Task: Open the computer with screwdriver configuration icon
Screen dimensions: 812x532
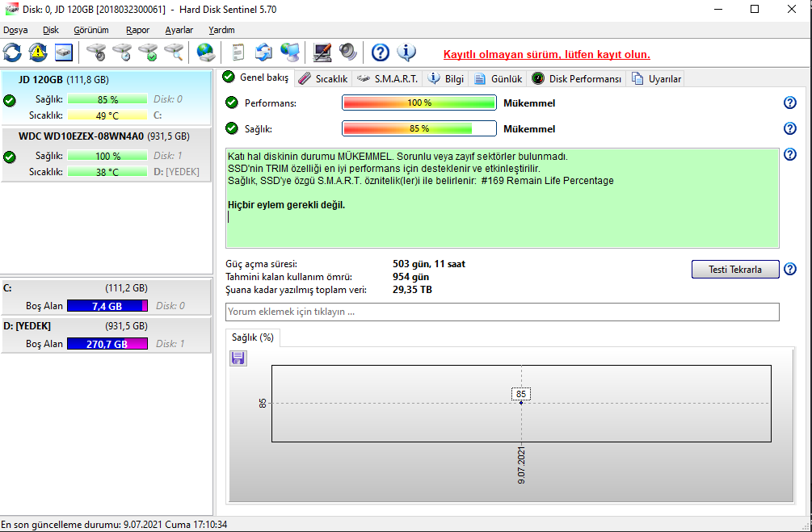Action: point(322,52)
